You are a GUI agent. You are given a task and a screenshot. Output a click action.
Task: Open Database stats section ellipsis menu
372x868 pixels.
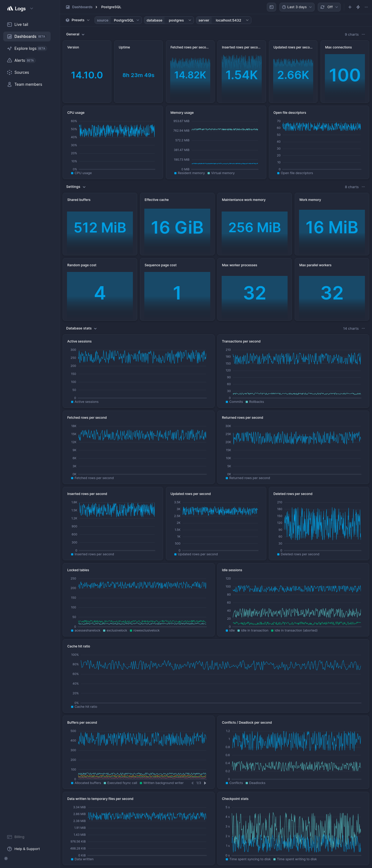[x=363, y=328]
